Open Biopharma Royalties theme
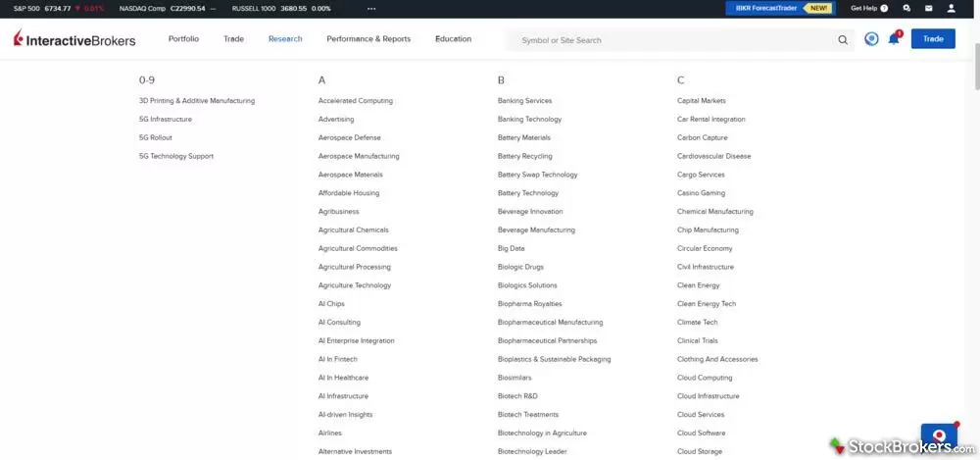 pyautogui.click(x=529, y=303)
